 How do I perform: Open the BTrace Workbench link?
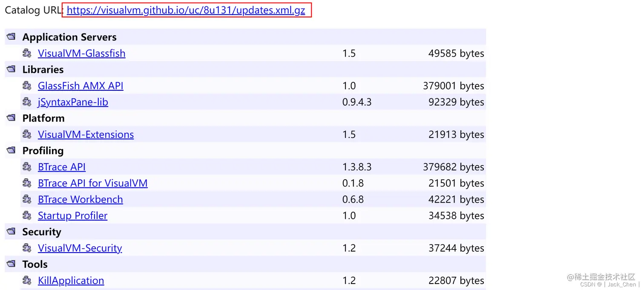tap(80, 199)
